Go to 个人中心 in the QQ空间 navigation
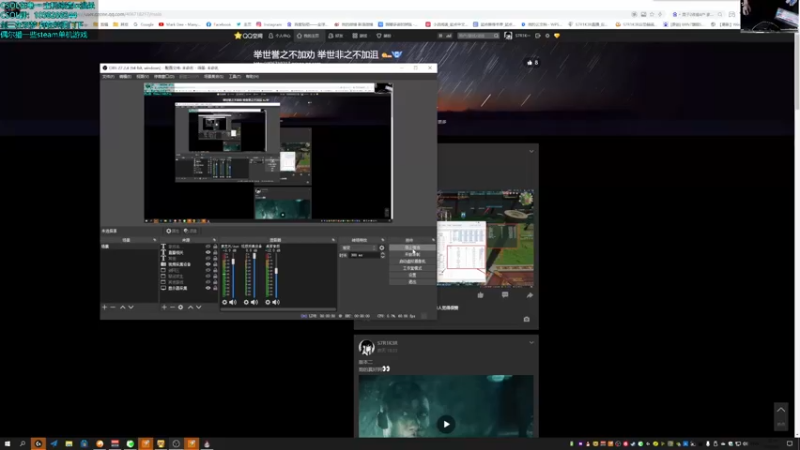The image size is (800, 450). pyautogui.click(x=280, y=36)
